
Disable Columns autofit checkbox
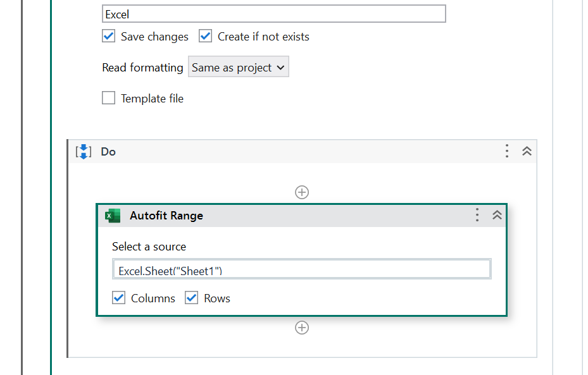click(x=119, y=298)
